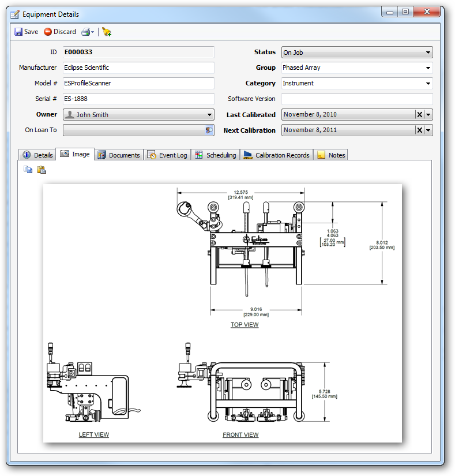Click the scanner drawing image
This screenshot has width=455, height=476.
pyautogui.click(x=223, y=313)
